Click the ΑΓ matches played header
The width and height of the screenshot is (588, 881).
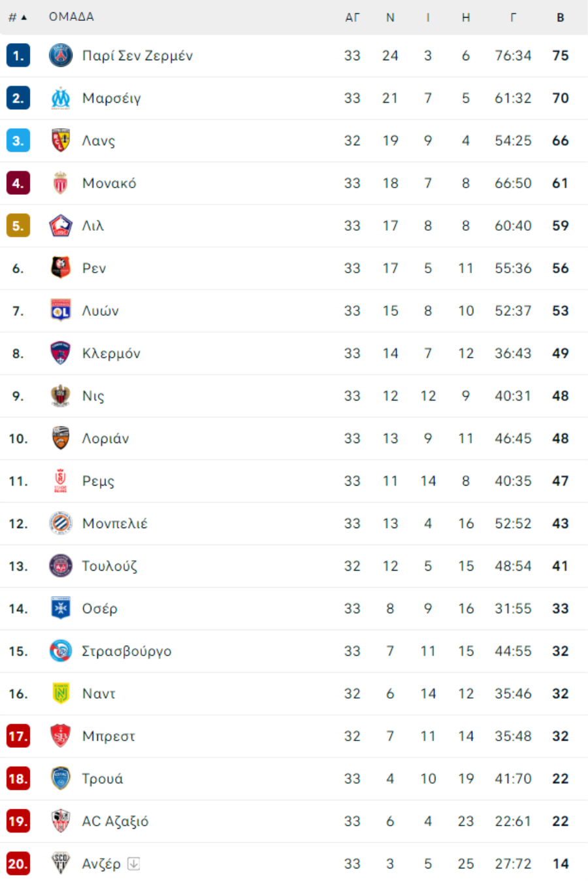pyautogui.click(x=352, y=18)
